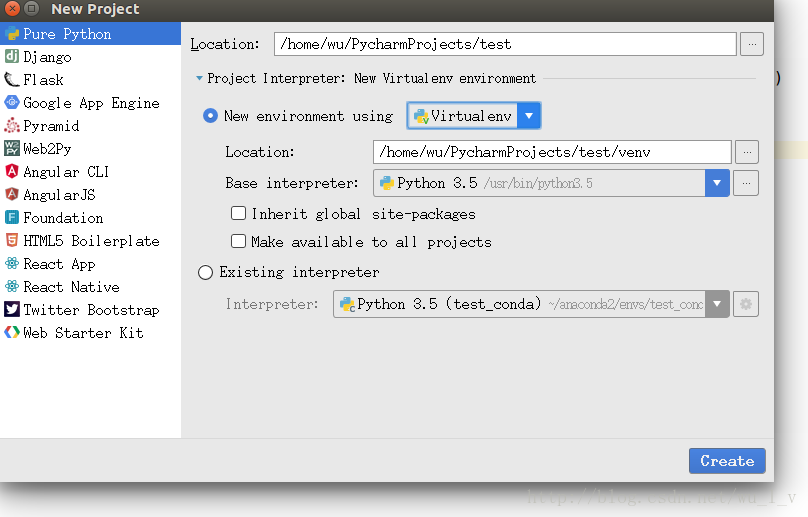Screen dimensions: 808x517
Task: Select 'Angular CLI' project type label
Action: click(66, 172)
